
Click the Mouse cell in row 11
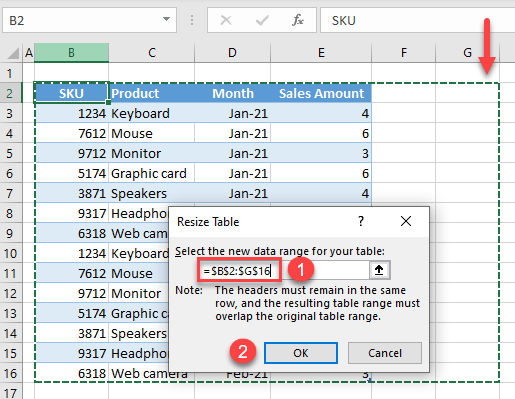point(139,274)
